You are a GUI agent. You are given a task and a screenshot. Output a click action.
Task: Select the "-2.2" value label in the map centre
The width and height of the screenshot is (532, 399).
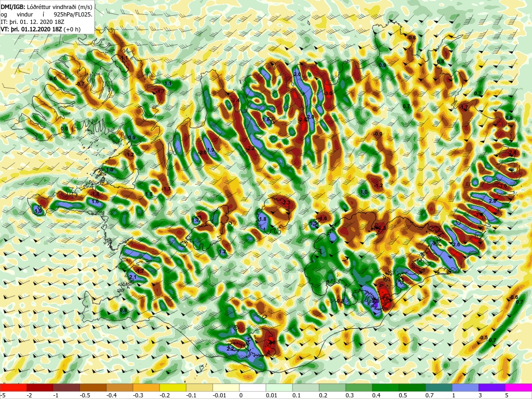click(251, 148)
